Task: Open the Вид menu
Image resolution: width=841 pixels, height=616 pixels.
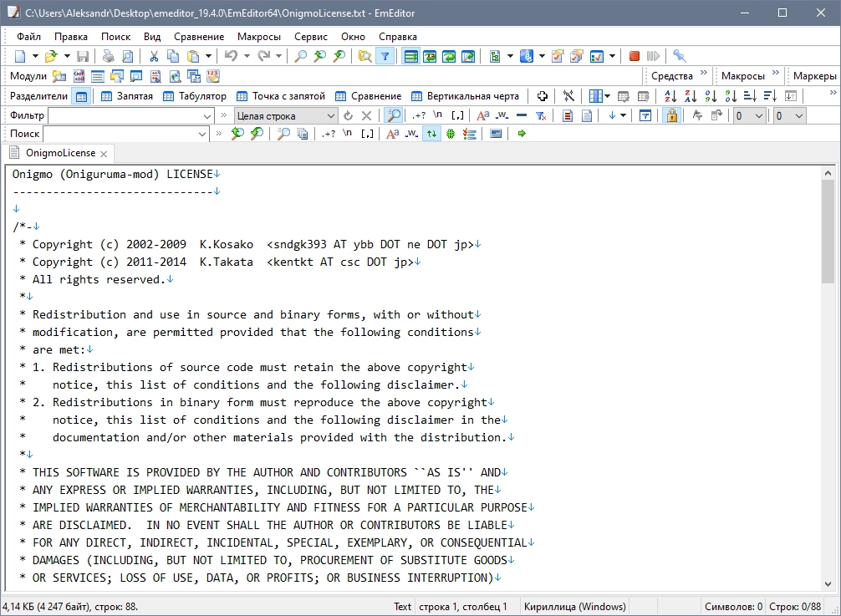Action: click(x=152, y=37)
